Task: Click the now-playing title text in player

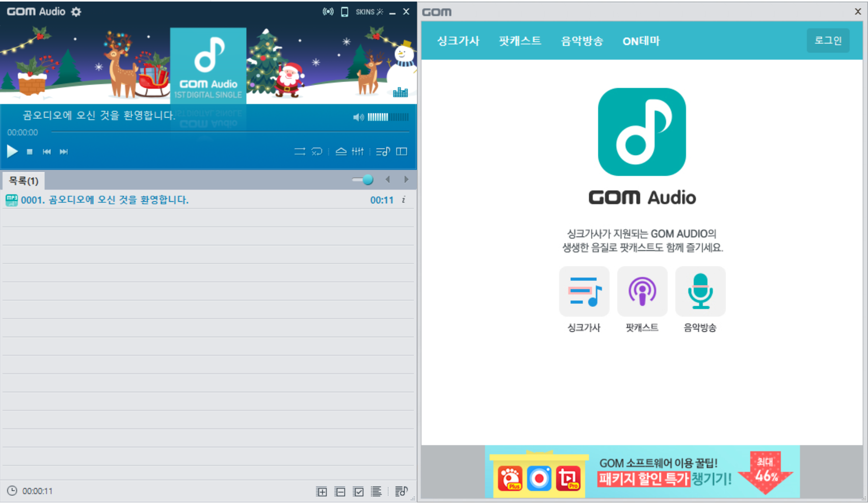Action: tap(99, 116)
